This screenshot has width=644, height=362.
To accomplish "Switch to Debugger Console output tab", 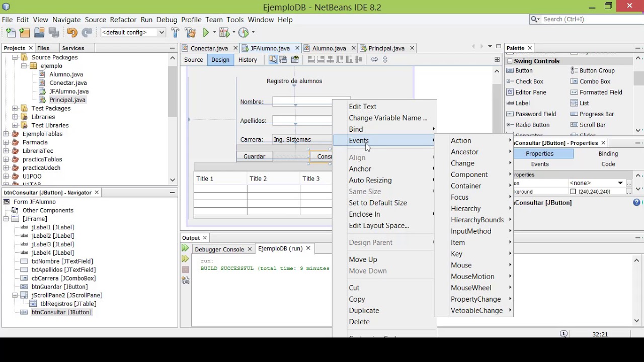I will (x=219, y=249).
